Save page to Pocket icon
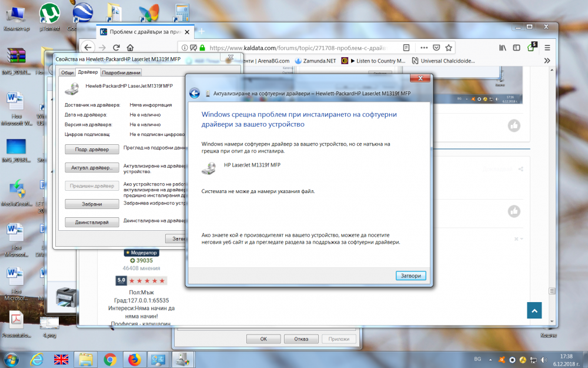 coord(436,48)
